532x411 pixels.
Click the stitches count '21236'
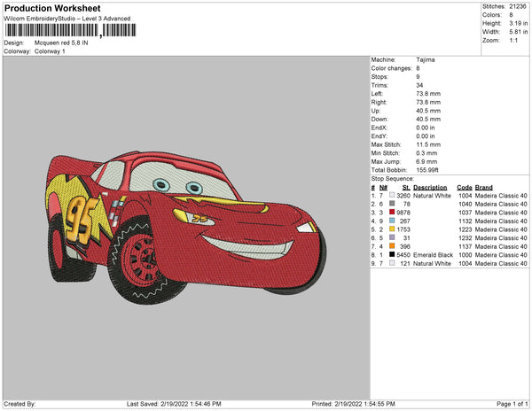[518, 6]
